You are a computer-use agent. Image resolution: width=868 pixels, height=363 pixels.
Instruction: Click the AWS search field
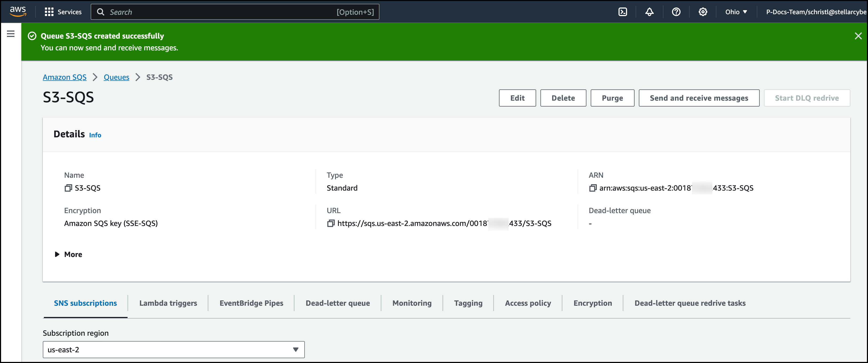pyautogui.click(x=235, y=12)
